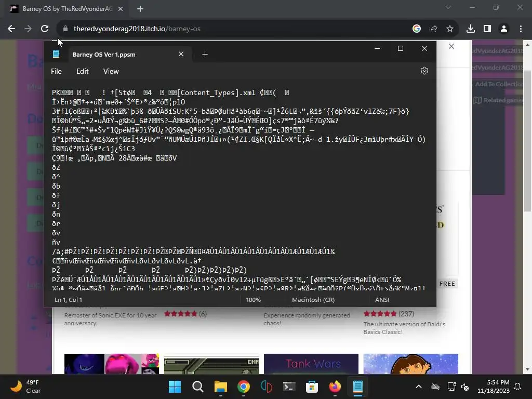
Task: Go forward in Chrome
Action: pos(28,29)
